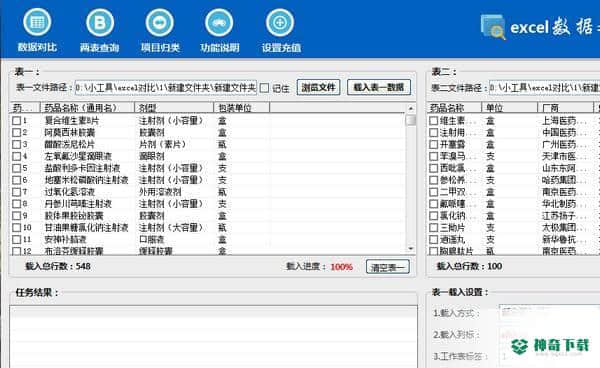Click table two 单位 column header
This screenshot has height=368, width=600.
[509, 108]
